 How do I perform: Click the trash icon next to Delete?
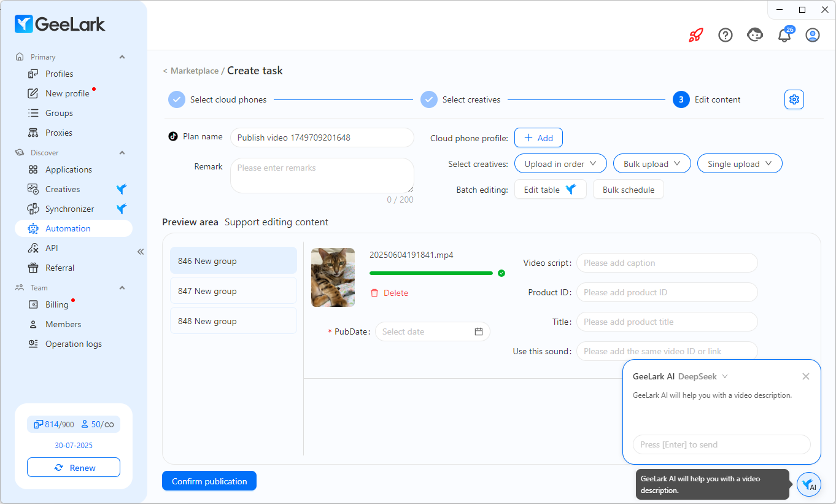(374, 293)
